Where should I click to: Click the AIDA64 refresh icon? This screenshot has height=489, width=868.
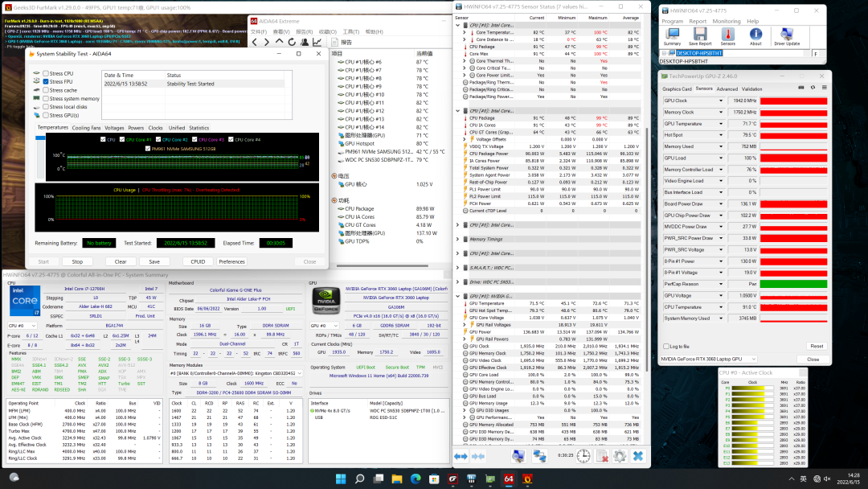pyautogui.click(x=290, y=42)
